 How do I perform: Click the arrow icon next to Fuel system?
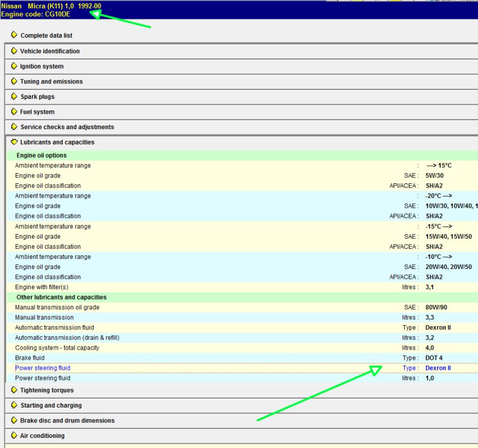14,112
